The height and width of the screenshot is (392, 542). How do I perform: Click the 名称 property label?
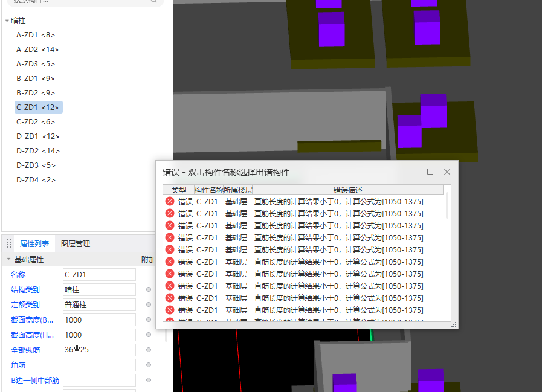18,274
